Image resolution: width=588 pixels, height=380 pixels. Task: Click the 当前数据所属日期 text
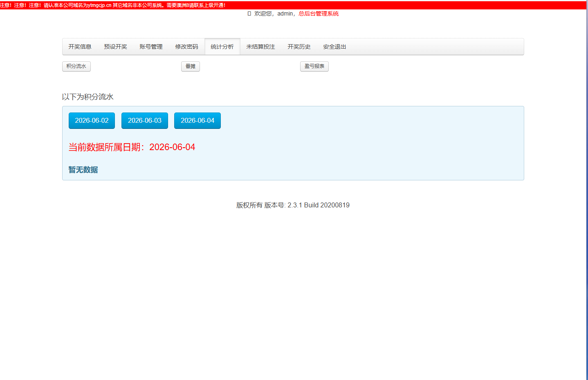(132, 147)
